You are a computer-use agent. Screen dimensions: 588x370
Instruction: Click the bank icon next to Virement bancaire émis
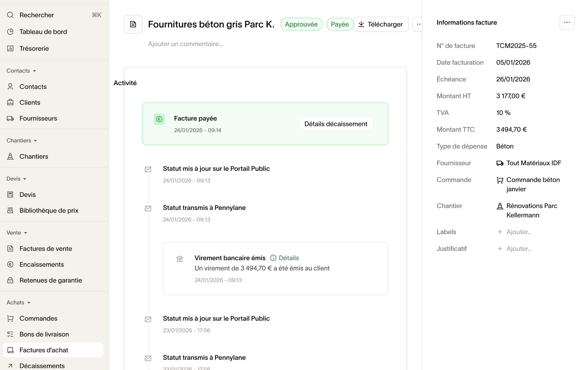point(179,259)
